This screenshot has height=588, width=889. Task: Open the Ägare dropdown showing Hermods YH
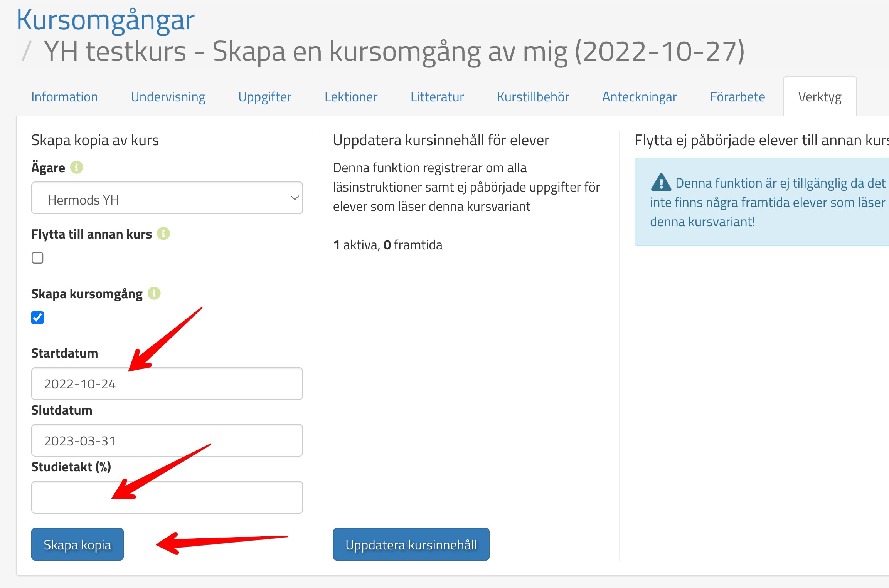(167, 198)
